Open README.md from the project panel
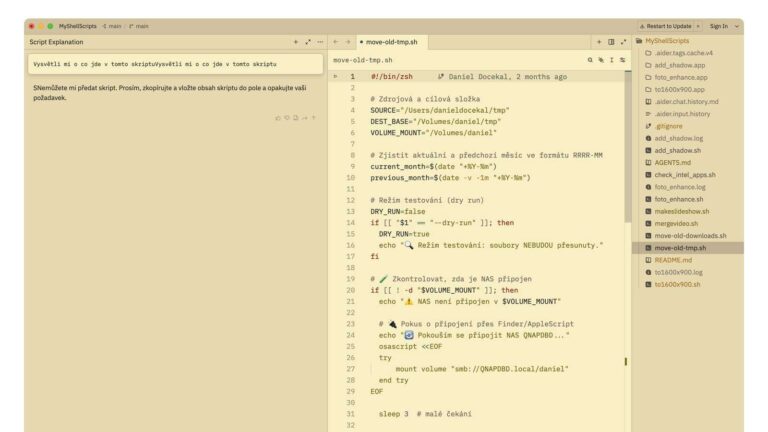The image size is (768, 432). tap(673, 260)
